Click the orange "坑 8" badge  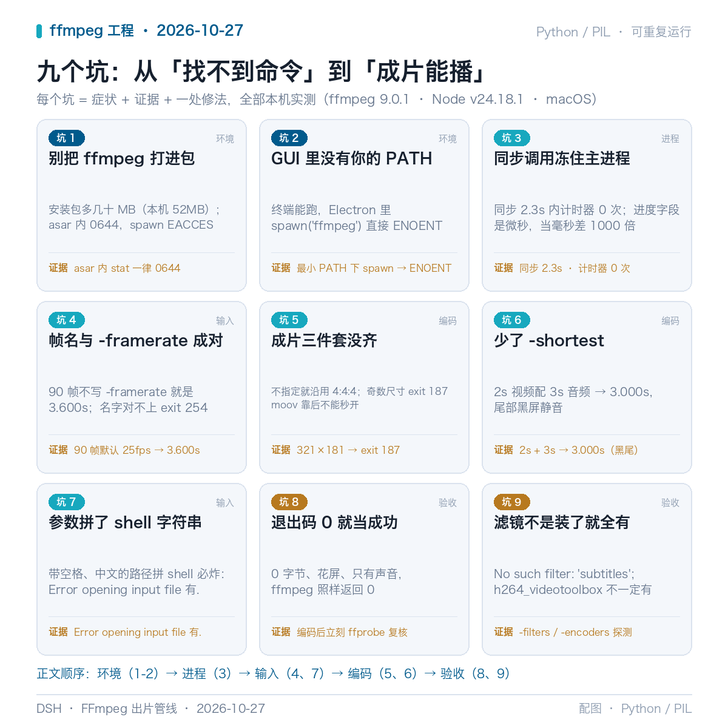(x=289, y=502)
